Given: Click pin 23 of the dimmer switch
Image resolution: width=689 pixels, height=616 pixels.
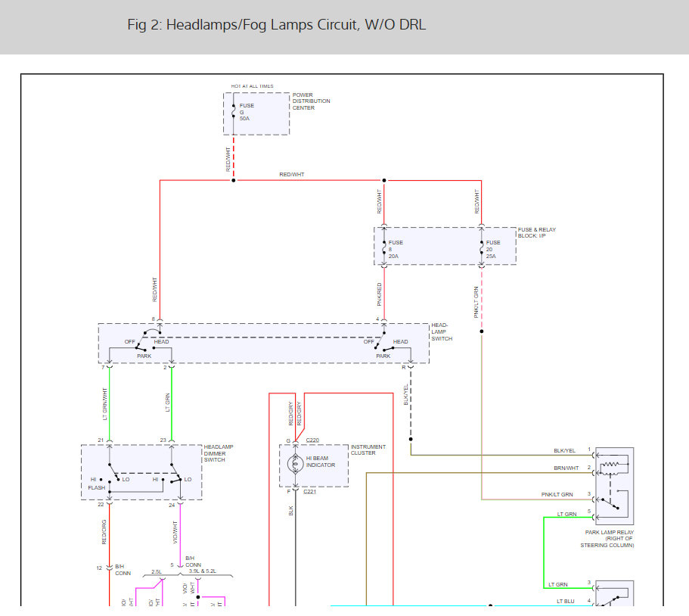Looking at the screenshot, I should pos(163,440).
